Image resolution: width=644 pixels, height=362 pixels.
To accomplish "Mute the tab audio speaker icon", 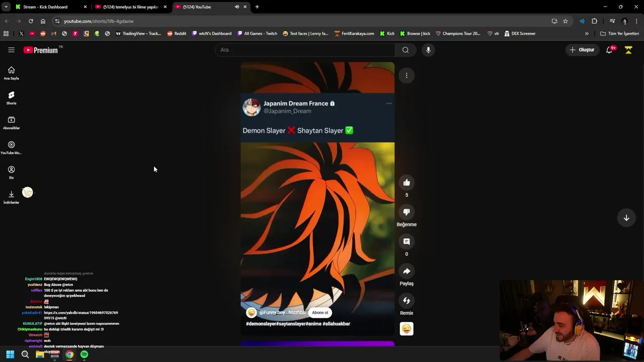I will (x=237, y=7).
